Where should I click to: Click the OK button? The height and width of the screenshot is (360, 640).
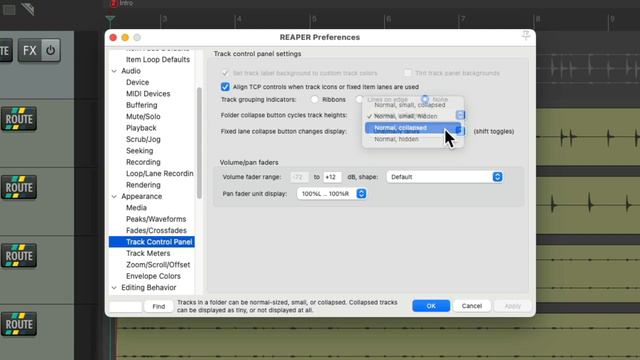431,306
